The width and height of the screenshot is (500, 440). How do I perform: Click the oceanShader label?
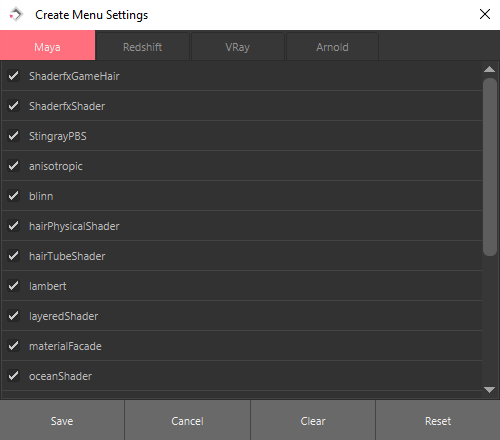[60, 376]
